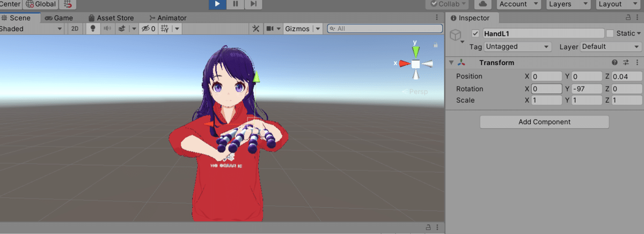This screenshot has width=644, height=234.
Task: Open the Scene view options kebab menu
Action: click(x=437, y=18)
